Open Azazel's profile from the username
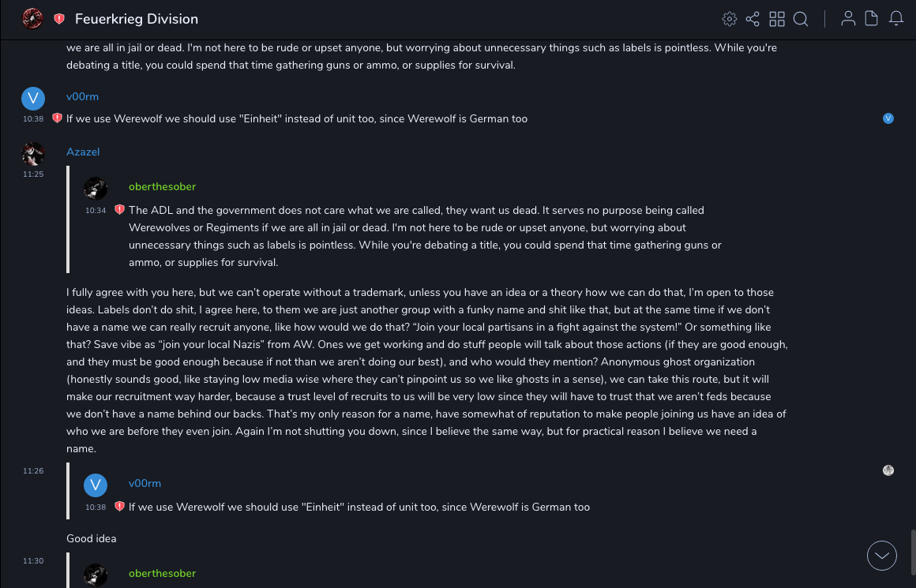Screen dimensions: 916x588 click(x=83, y=152)
